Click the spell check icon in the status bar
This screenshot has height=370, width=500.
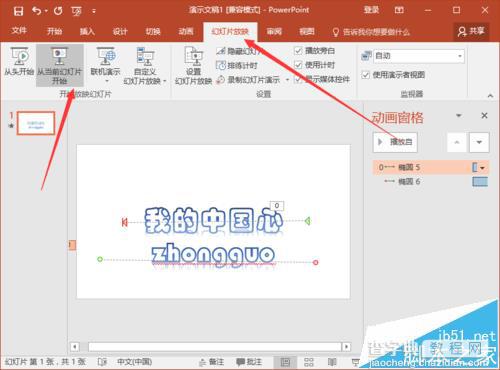[102, 362]
